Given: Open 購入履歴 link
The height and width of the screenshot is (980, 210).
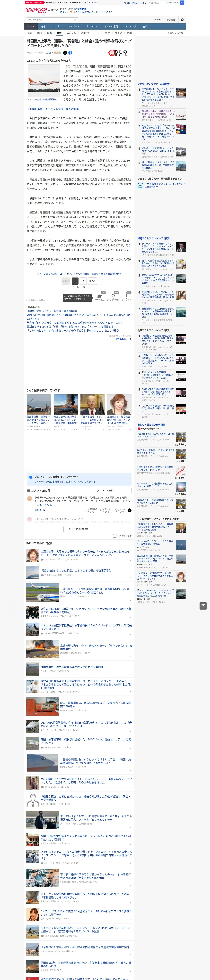Looking at the screenshot, I should 171,19.
